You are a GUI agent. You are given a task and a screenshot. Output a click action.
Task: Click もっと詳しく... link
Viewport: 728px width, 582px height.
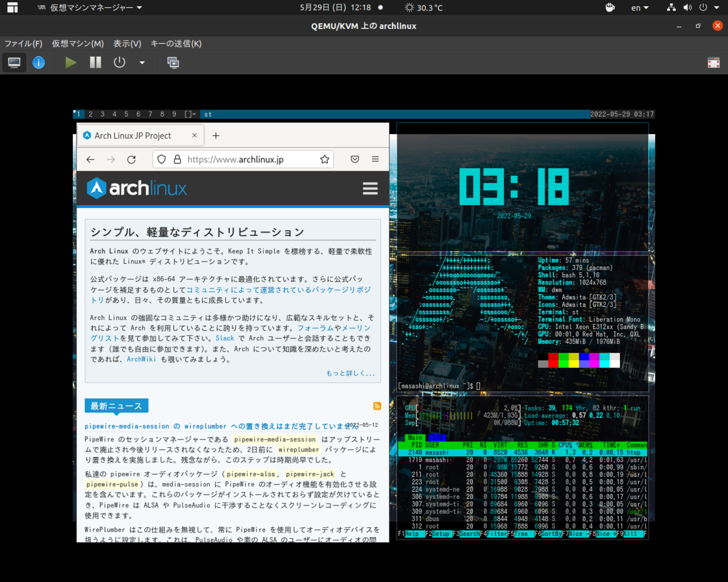click(x=350, y=373)
